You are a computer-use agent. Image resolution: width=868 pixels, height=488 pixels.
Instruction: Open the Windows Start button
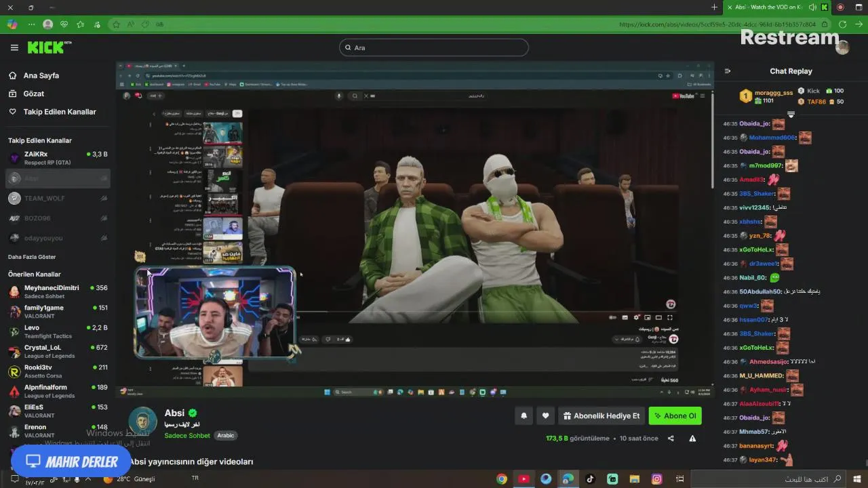coord(858,479)
